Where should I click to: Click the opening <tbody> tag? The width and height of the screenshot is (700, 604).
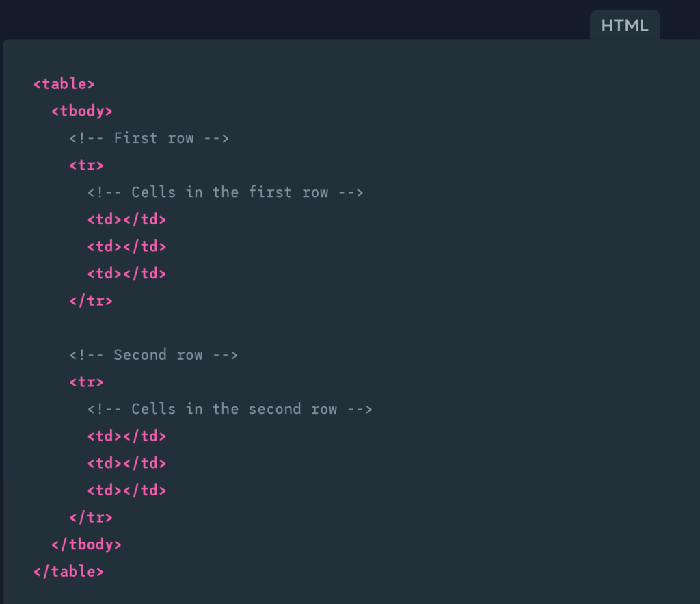[82, 111]
